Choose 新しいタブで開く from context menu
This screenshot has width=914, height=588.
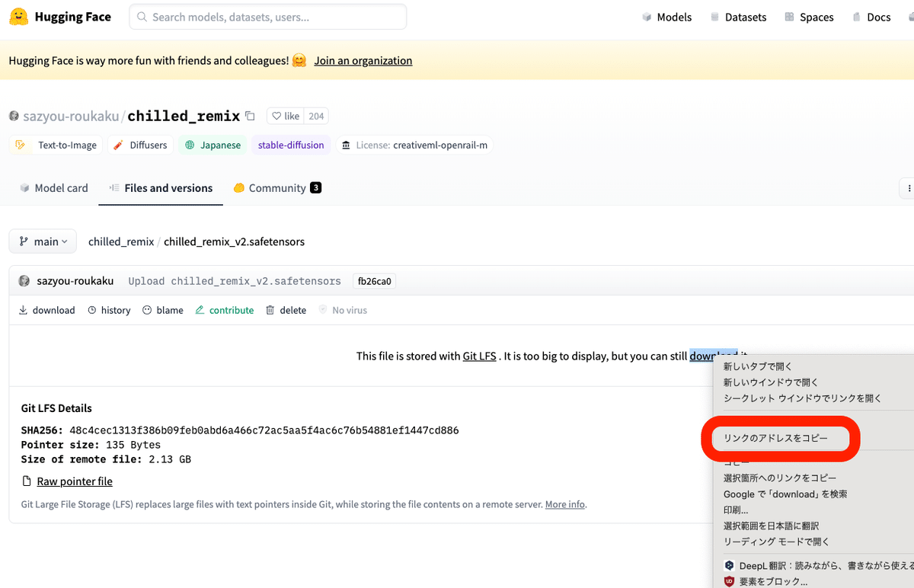click(x=758, y=366)
